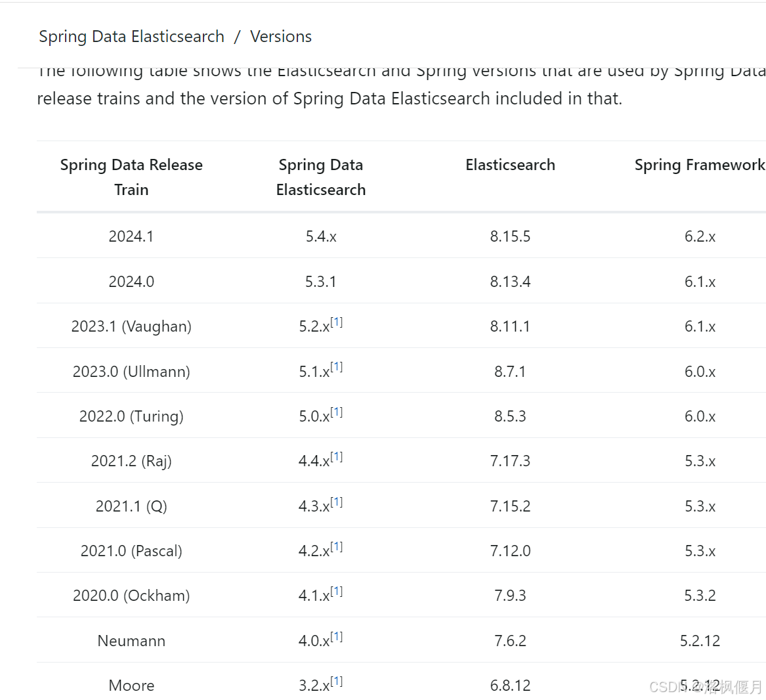Open footnote [1] next to 4.3.x
The height and width of the screenshot is (700, 766).
pos(337,502)
